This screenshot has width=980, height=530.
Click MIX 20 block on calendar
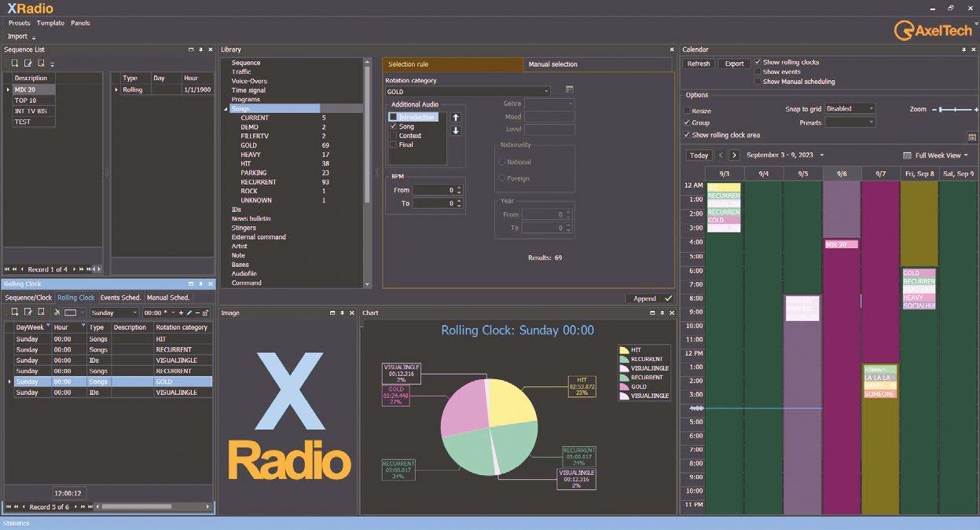[841, 244]
